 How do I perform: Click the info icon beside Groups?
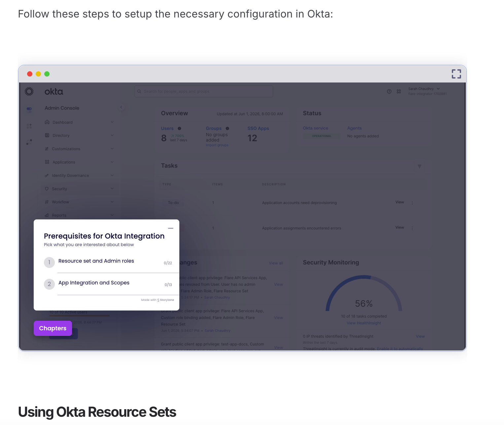tap(227, 128)
